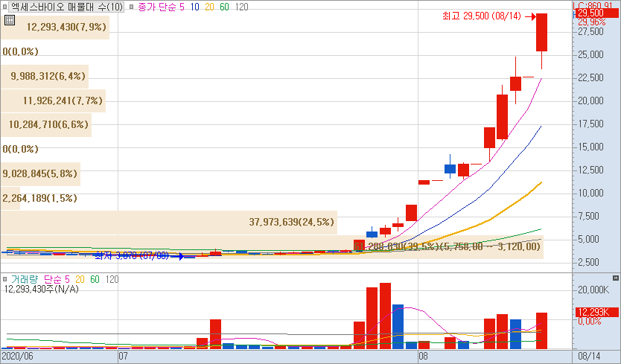Screen dimensions: 621x364
Task: Select the gray 120 moving average value
Action: (x=241, y=7)
